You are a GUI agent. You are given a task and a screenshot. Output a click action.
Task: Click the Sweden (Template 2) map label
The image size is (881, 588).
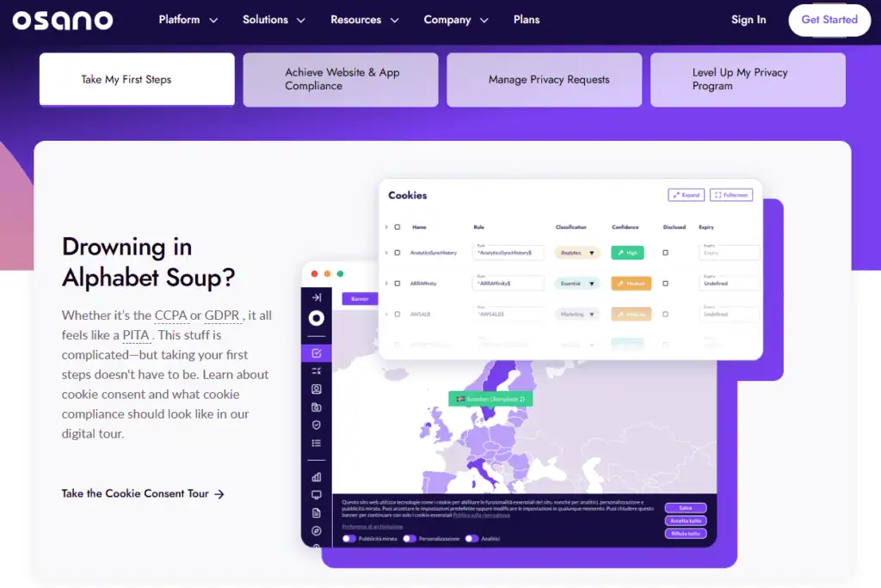[x=490, y=399]
